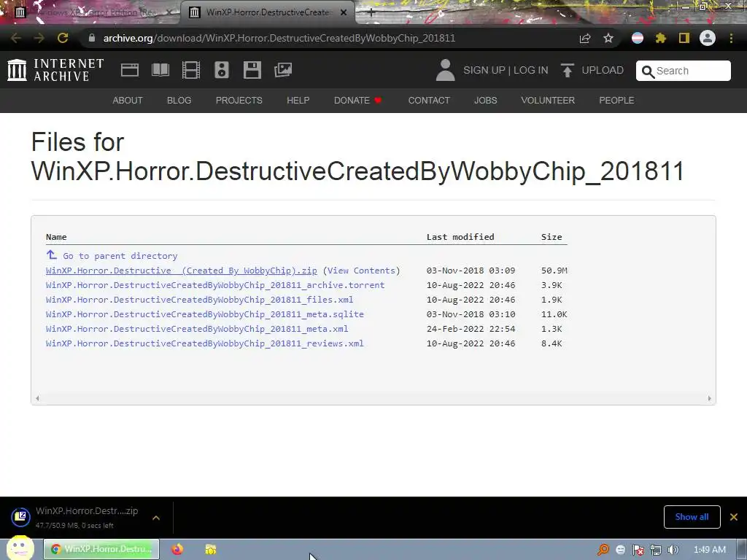Open the Extensions puzzle icon
The image size is (747, 560).
tap(660, 38)
